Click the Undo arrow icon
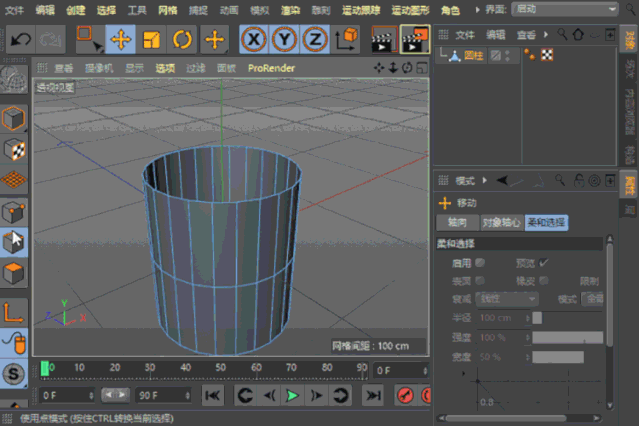Viewport: 639px width, 426px height. coord(20,40)
